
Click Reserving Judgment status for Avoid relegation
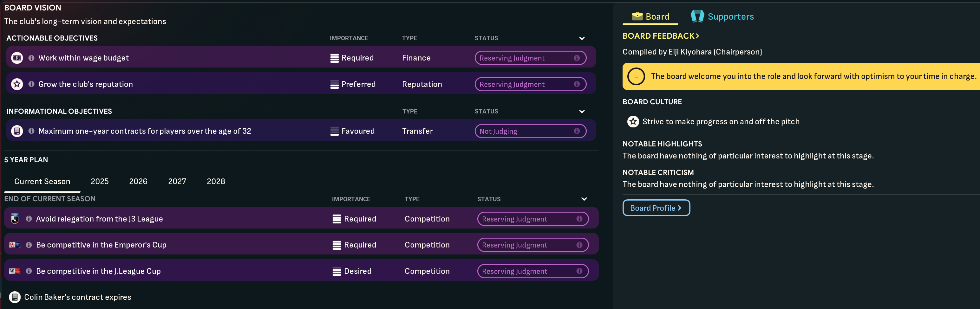[532, 219]
